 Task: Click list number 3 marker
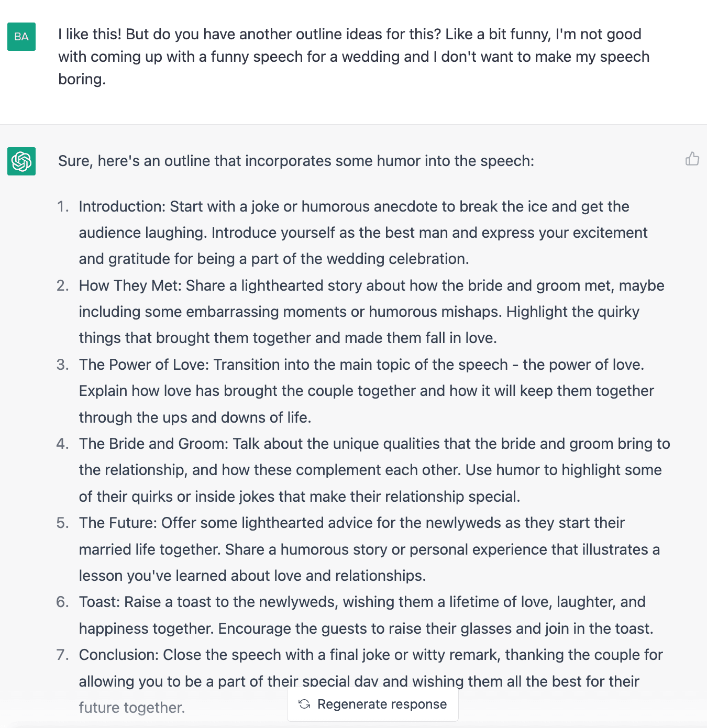[x=63, y=365]
